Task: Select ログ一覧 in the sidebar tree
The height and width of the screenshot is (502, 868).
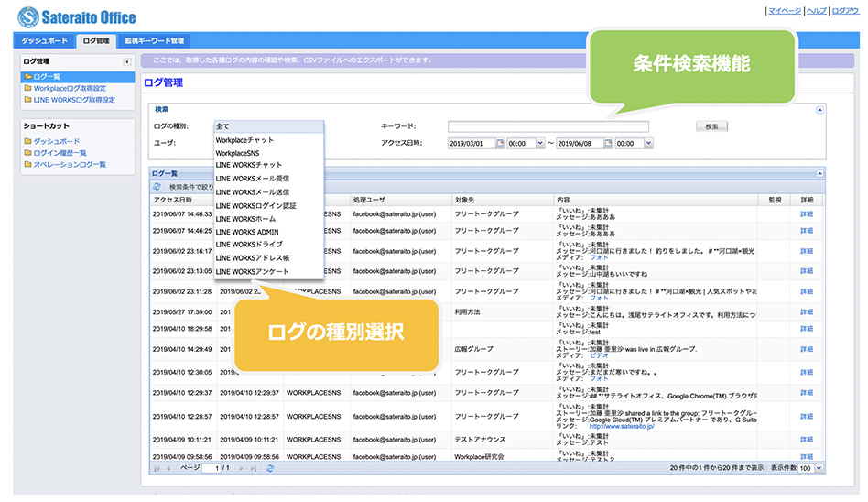Action: point(78,76)
